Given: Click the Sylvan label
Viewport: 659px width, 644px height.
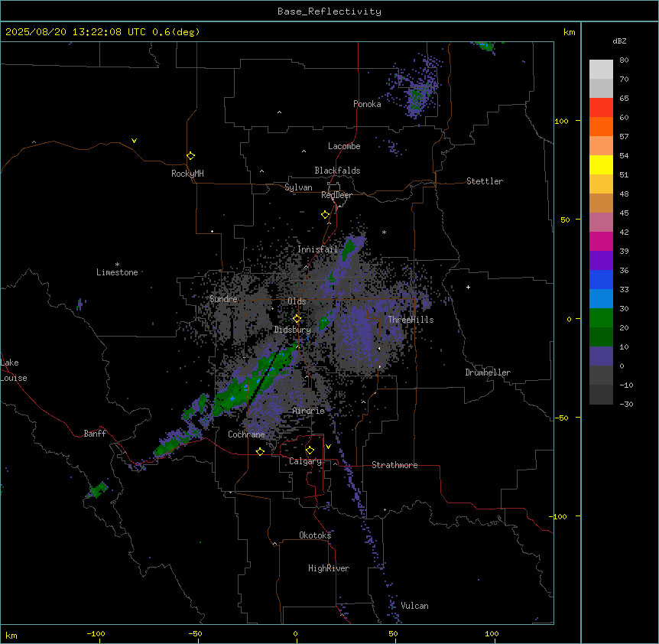Looking at the screenshot, I should (298, 187).
